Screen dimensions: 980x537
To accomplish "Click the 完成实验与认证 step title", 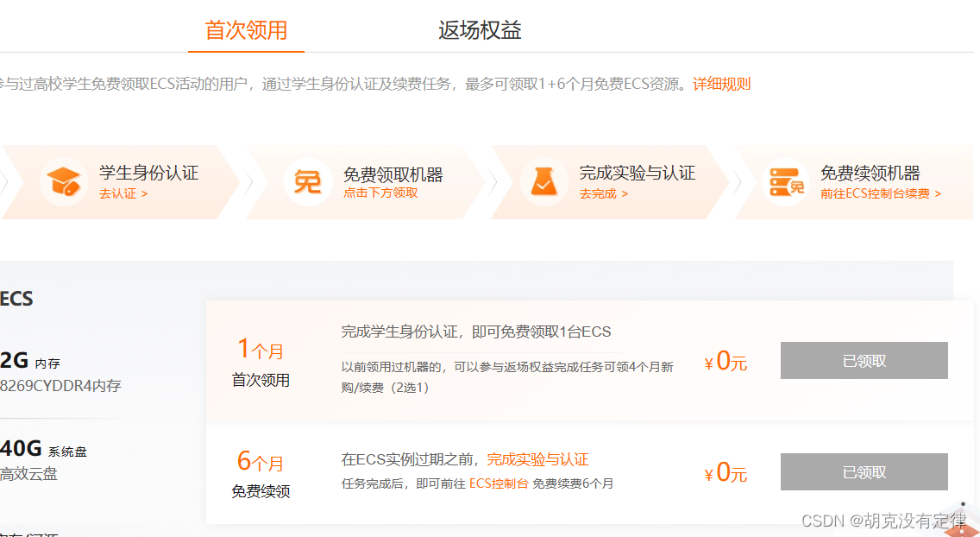I will (637, 173).
